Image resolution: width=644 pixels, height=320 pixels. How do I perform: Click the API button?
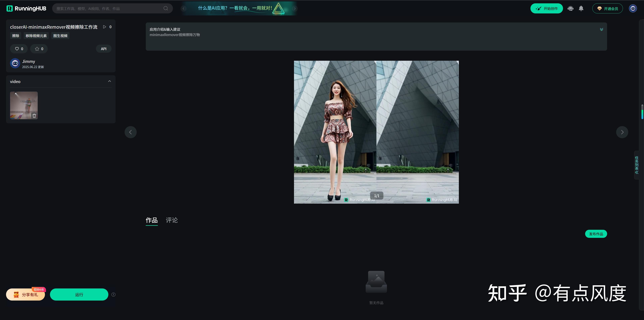pyautogui.click(x=103, y=49)
